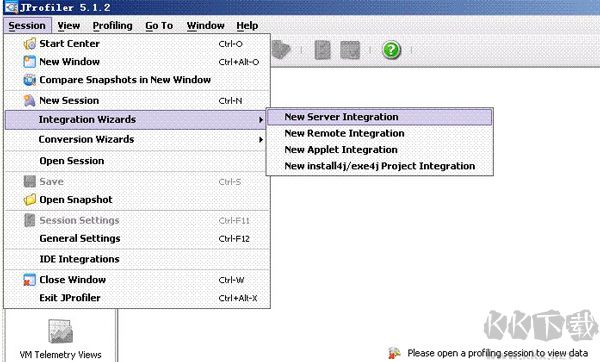
Task: Select New Session menu entry
Action: tap(137, 101)
